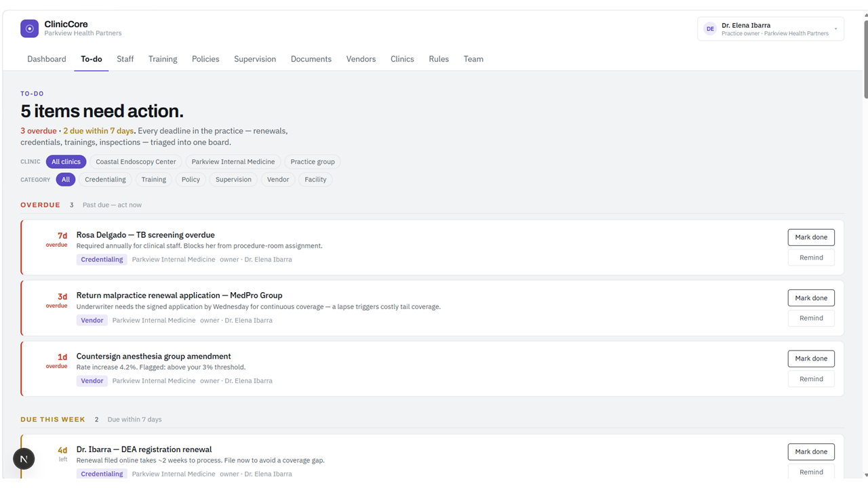Select the Coastal Endoscopy Center clinic filter
Image resolution: width=868 pixels, height=488 pixels.
point(136,162)
